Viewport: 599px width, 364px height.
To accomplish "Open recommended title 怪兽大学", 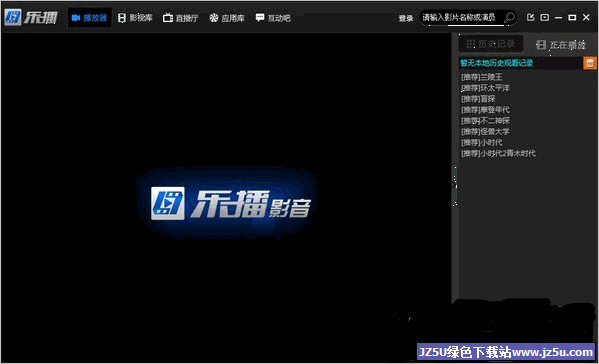I will point(485,132).
